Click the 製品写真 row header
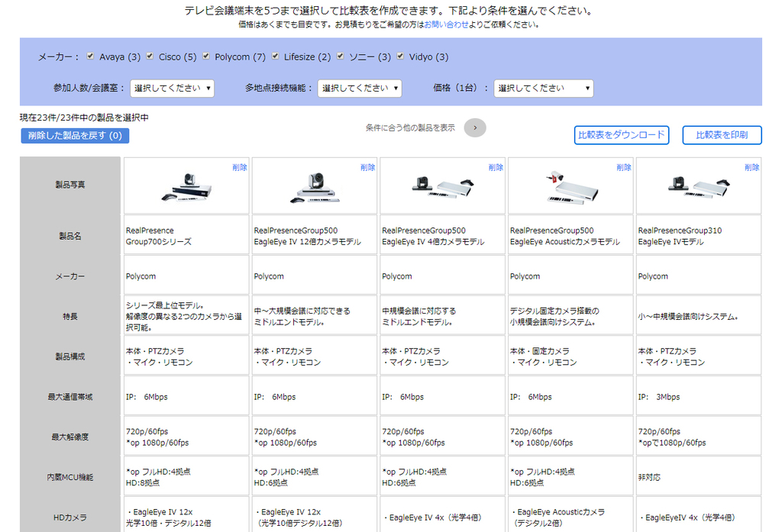The width and height of the screenshot is (782, 532). point(70,185)
